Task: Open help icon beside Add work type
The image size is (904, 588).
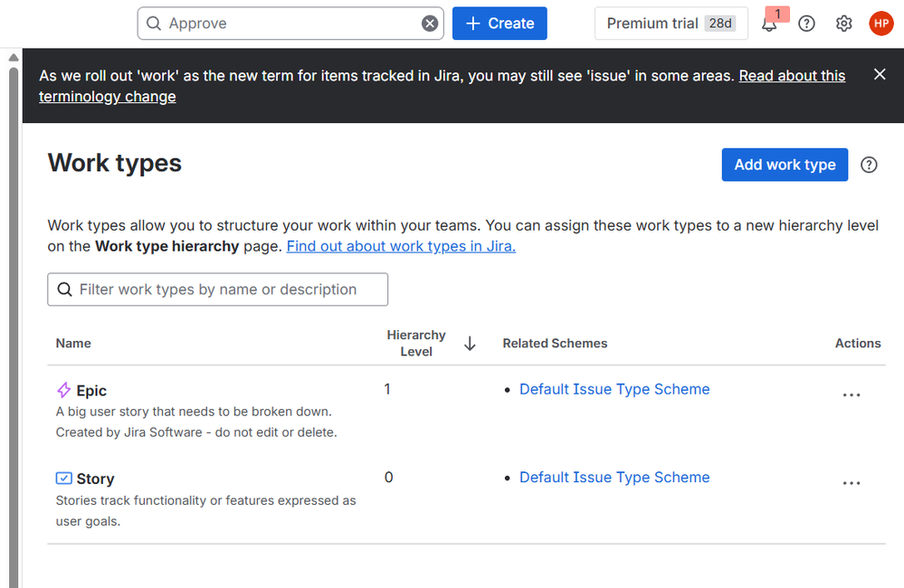Action: coord(869,165)
